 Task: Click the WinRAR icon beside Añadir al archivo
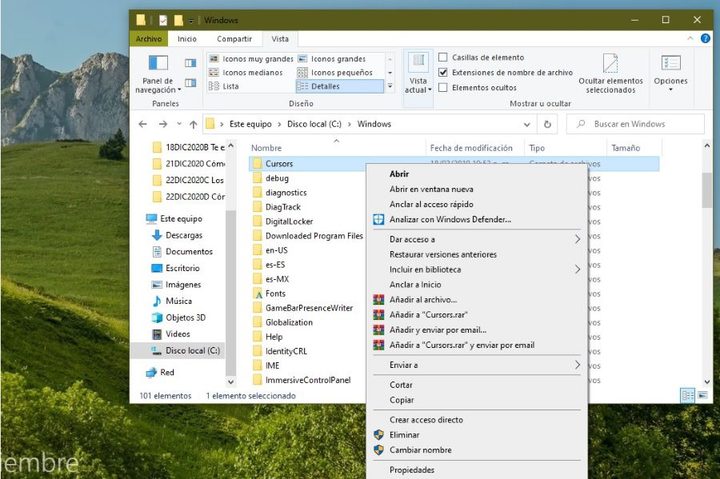[378, 300]
